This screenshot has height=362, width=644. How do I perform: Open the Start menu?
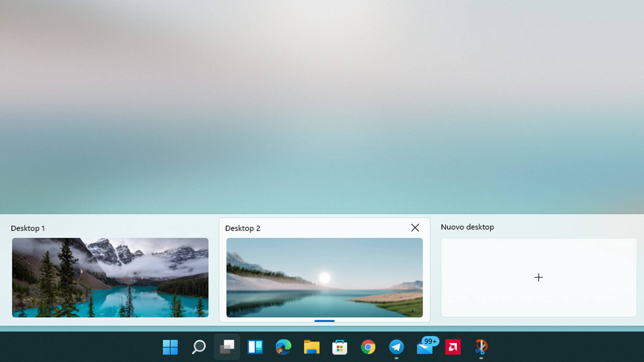[170, 348]
